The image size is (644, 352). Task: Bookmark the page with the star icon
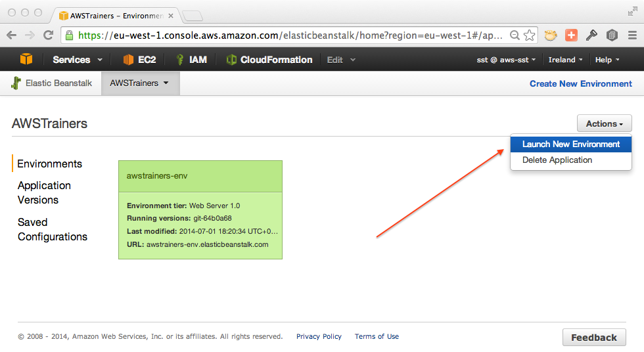(530, 35)
